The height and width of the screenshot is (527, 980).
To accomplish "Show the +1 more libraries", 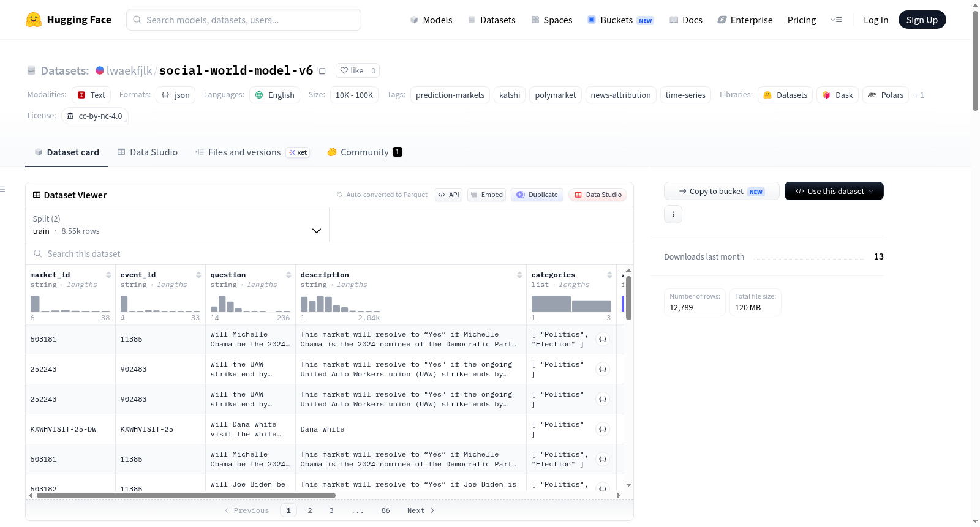I will 919,95.
